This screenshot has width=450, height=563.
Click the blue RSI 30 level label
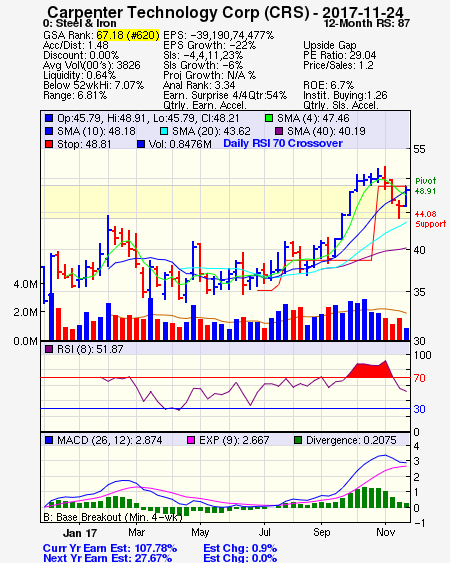[419, 409]
